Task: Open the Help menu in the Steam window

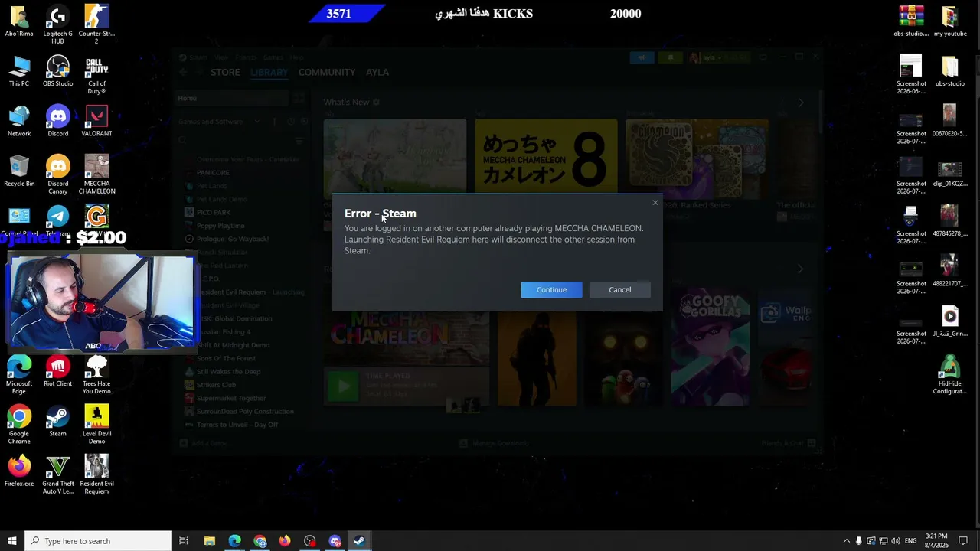Action: (296, 57)
